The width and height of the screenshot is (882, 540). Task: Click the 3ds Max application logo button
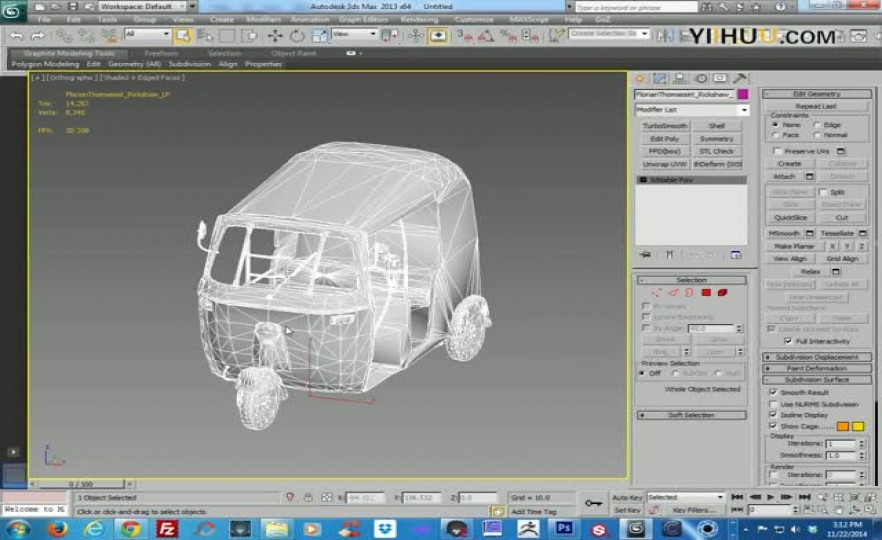point(12,10)
